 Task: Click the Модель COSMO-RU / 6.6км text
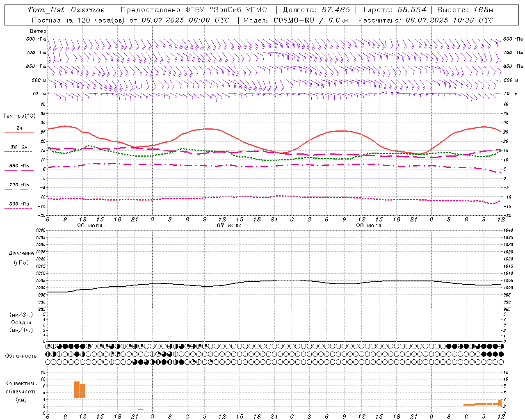pyautogui.click(x=296, y=20)
